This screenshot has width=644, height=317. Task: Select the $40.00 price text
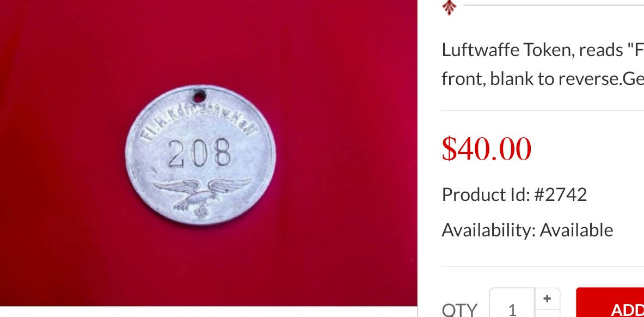click(x=486, y=149)
